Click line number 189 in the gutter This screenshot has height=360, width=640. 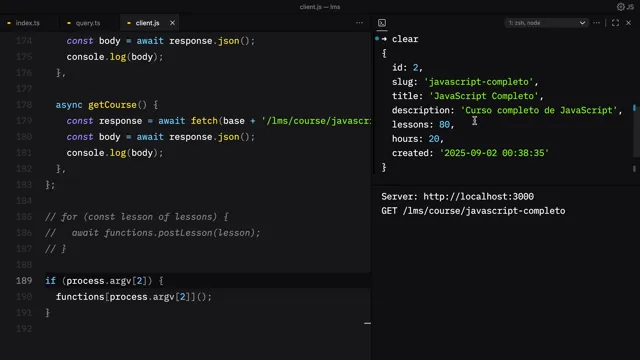click(24, 281)
